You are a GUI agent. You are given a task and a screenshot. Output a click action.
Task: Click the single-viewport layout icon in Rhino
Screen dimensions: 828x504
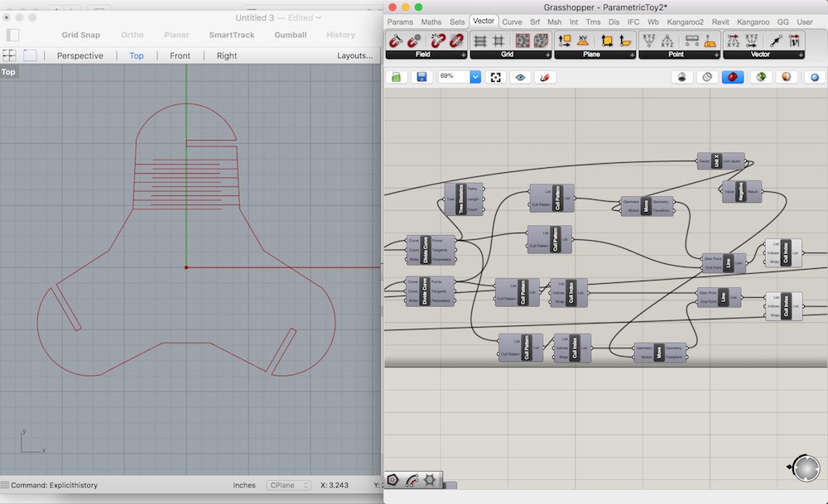tap(30, 55)
